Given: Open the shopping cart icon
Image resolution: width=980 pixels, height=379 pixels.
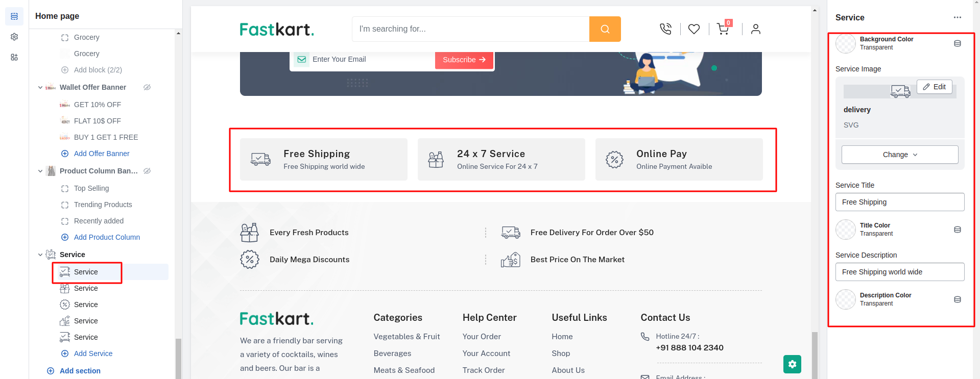Looking at the screenshot, I should click(x=723, y=29).
